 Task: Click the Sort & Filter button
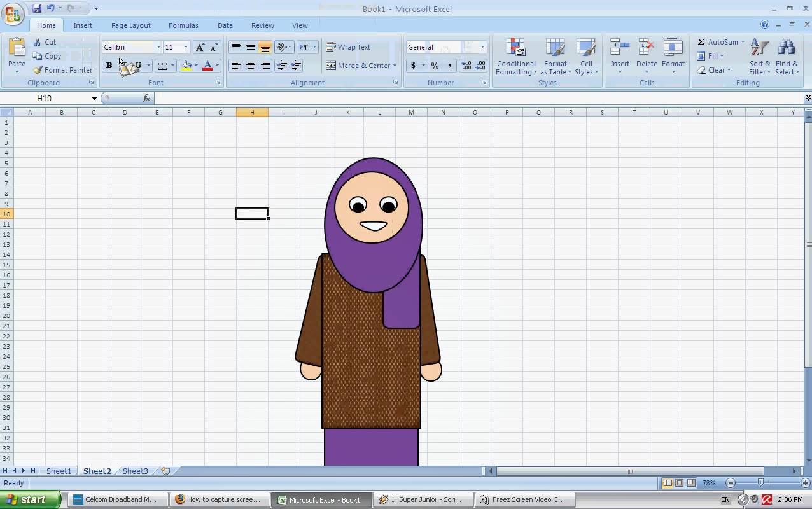(759, 57)
